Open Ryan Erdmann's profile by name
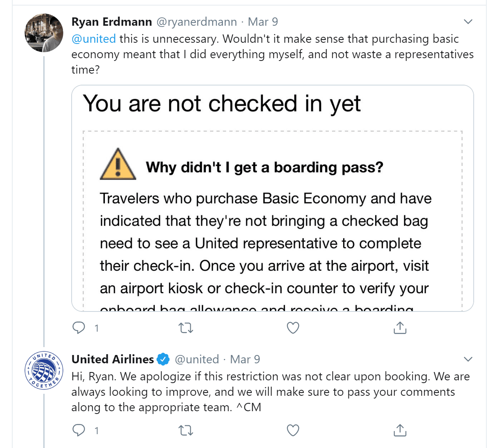 [x=112, y=22]
